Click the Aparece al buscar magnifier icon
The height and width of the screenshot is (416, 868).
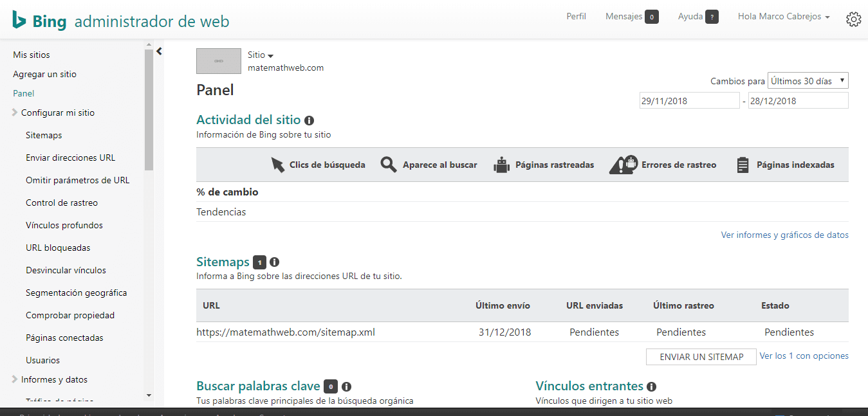click(389, 165)
